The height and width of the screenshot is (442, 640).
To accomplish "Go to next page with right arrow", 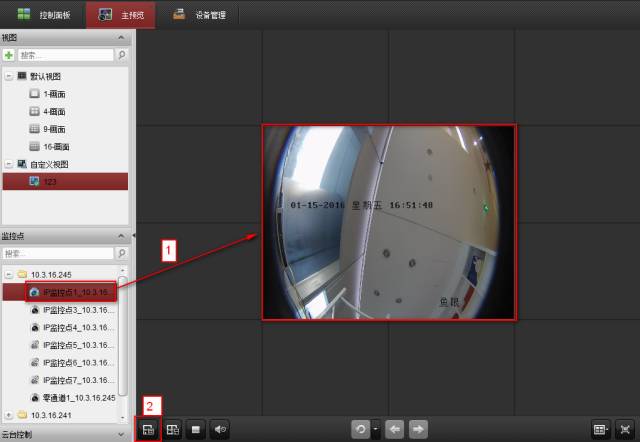I will tap(418, 429).
